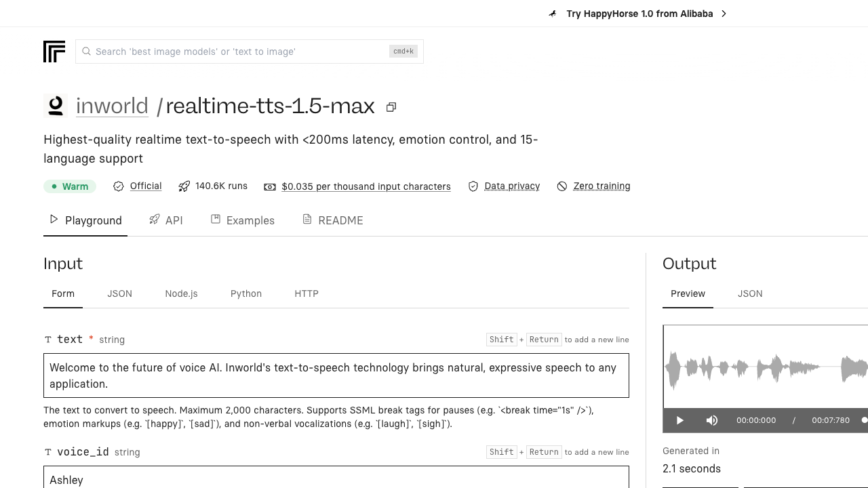Open the Data privacy link
Screen dimensions: 868x488
coord(512,186)
